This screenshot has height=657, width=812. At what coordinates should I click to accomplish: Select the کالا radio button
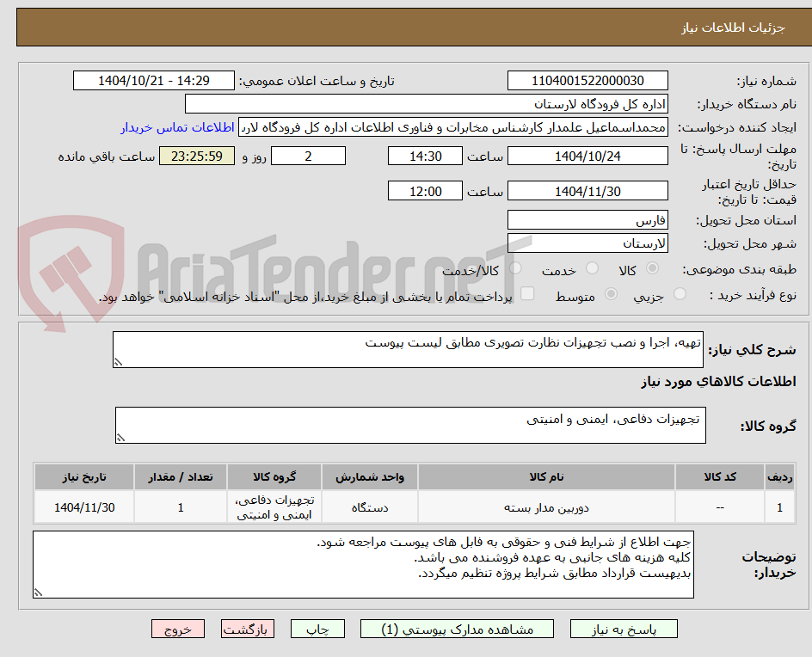tap(653, 268)
